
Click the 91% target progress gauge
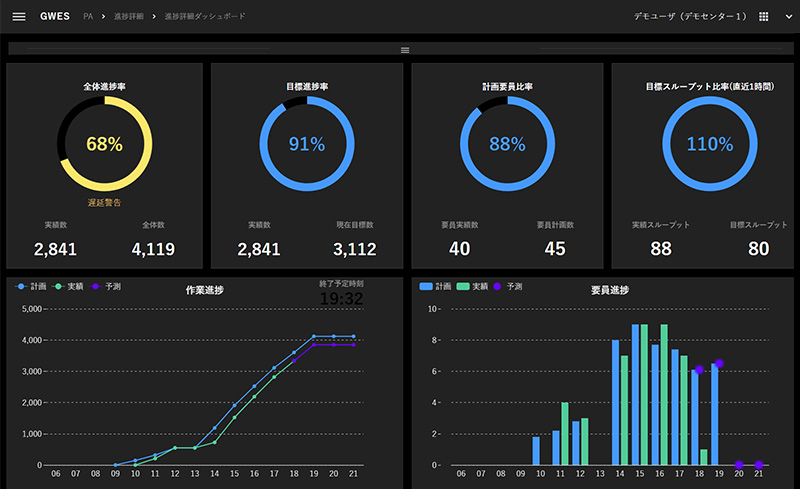tap(307, 144)
